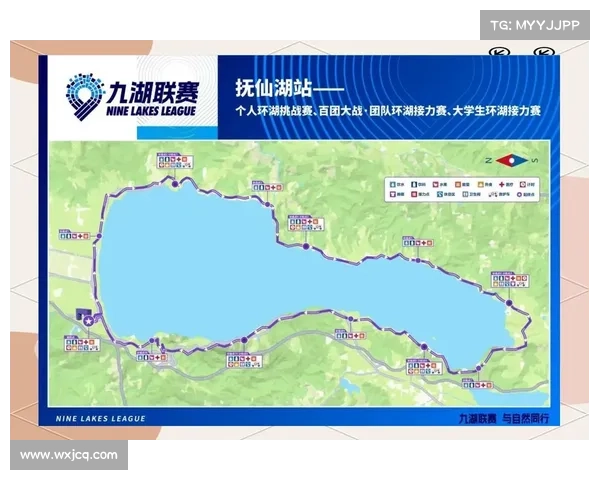Click the restroom icon in the legend
600x480 pixels.
click(x=465, y=194)
